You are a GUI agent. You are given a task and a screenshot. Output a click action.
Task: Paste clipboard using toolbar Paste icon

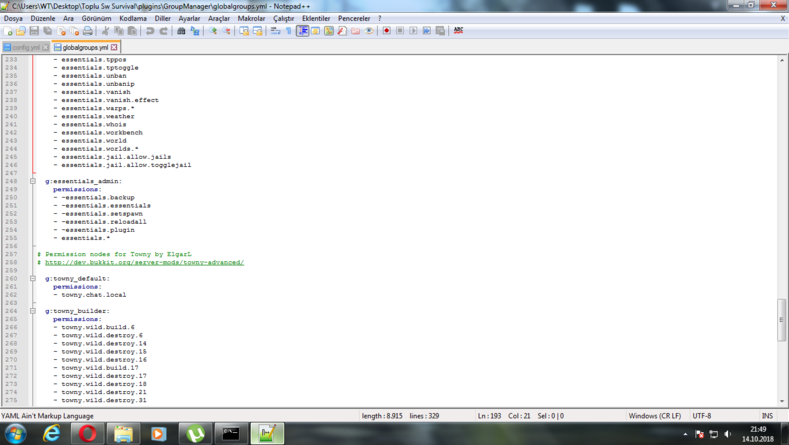click(x=132, y=31)
